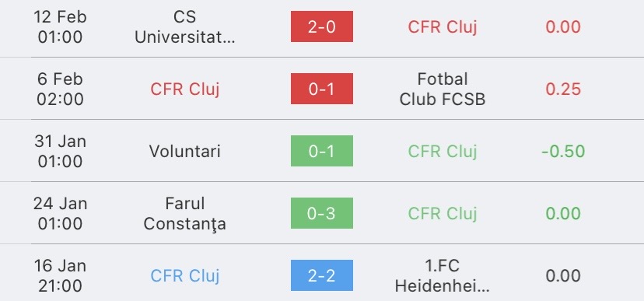Select Farul Constanţa team name
Image resolution: width=644 pixels, height=301 pixels.
(185, 214)
